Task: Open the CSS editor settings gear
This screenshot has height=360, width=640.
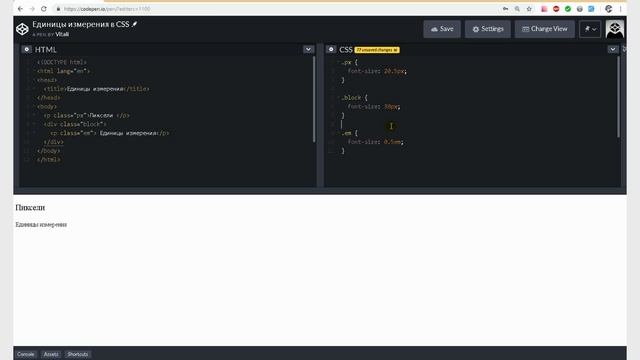Action: (331, 49)
